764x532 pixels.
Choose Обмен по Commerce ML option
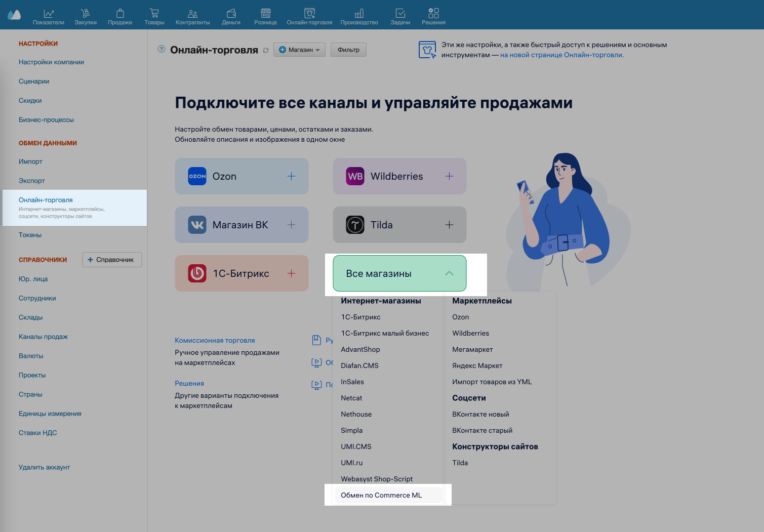pyautogui.click(x=388, y=495)
